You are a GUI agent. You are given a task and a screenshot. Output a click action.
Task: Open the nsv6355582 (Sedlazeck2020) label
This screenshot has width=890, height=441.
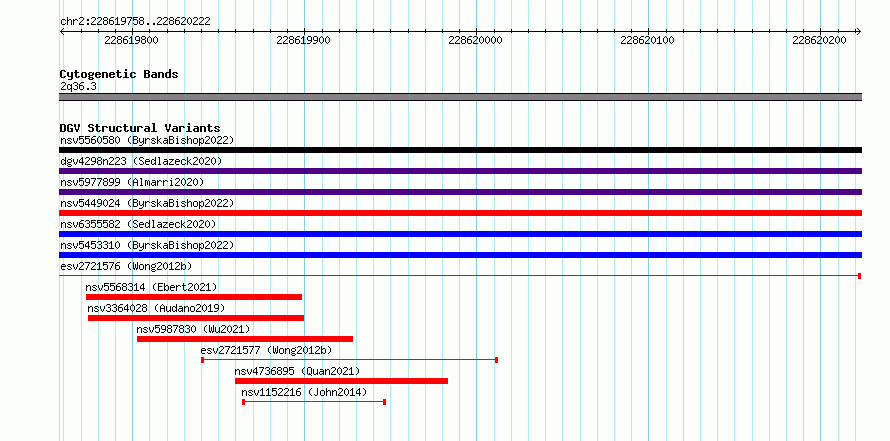138,224
